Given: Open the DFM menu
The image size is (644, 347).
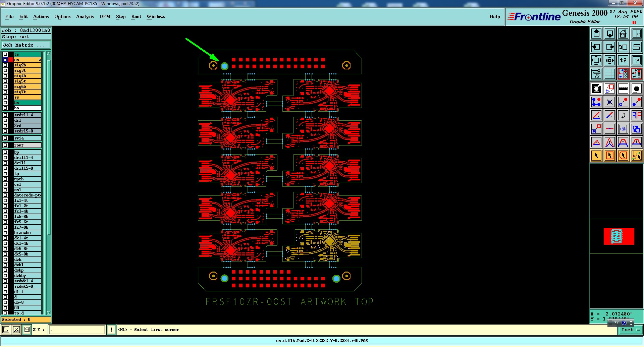Looking at the screenshot, I should pos(105,16).
